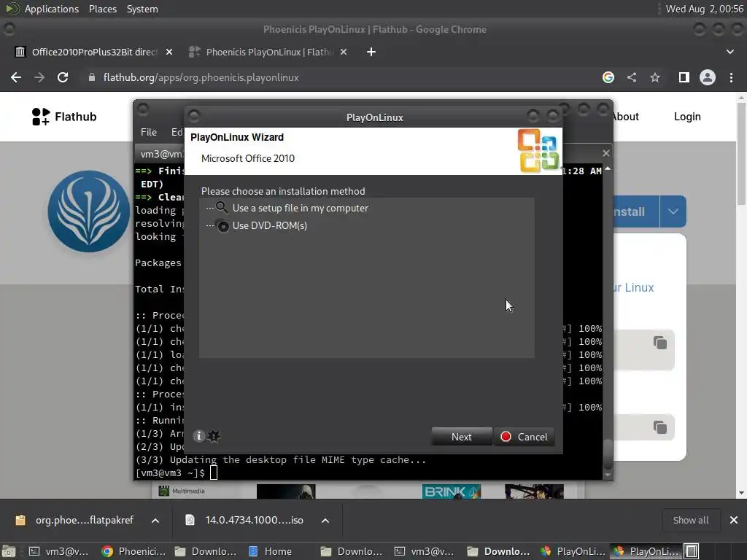The image size is (747, 560).
Task: Click the address bar URL
Action: 201,77
